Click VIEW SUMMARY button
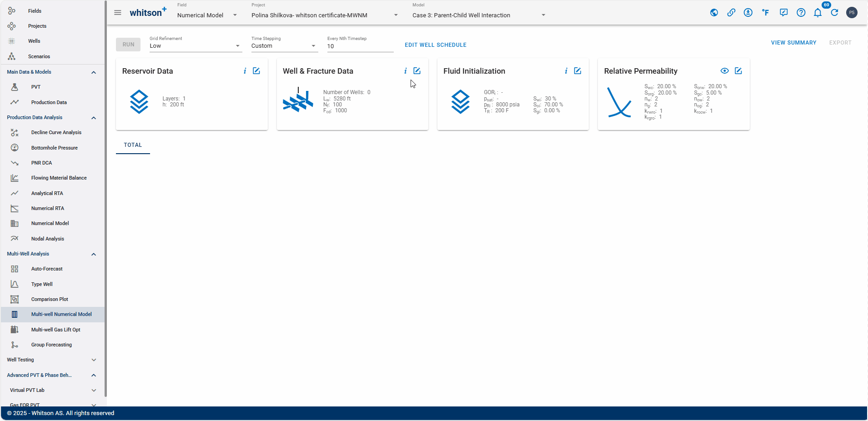 (x=793, y=43)
